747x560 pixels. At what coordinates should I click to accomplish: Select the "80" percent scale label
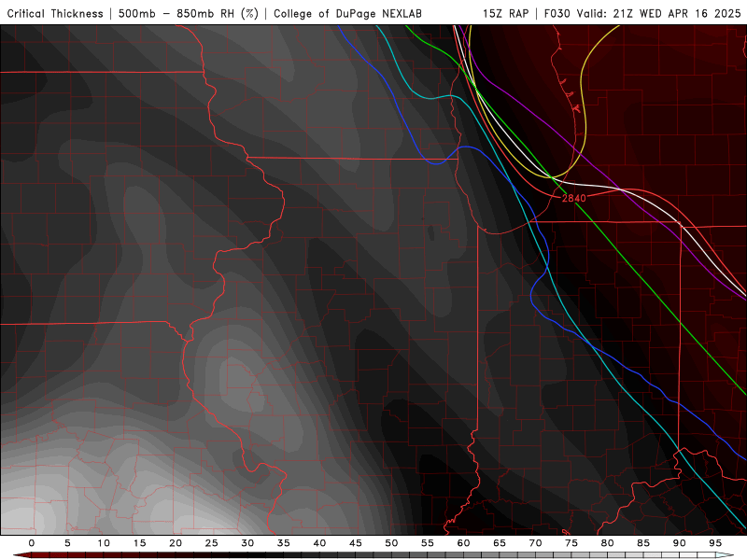tap(607, 543)
